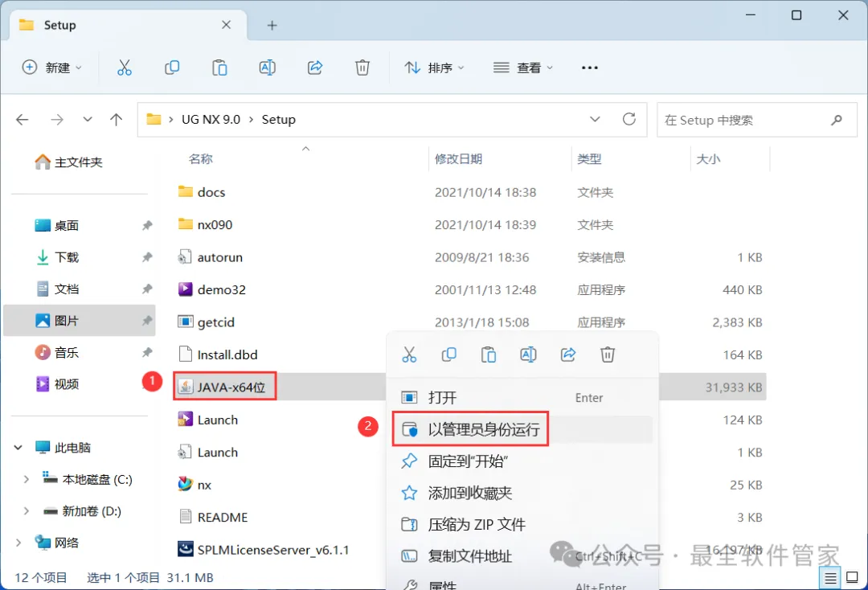Viewport: 868px width, 590px height.
Task: Open the 查看 view dropdown
Action: pos(523,68)
